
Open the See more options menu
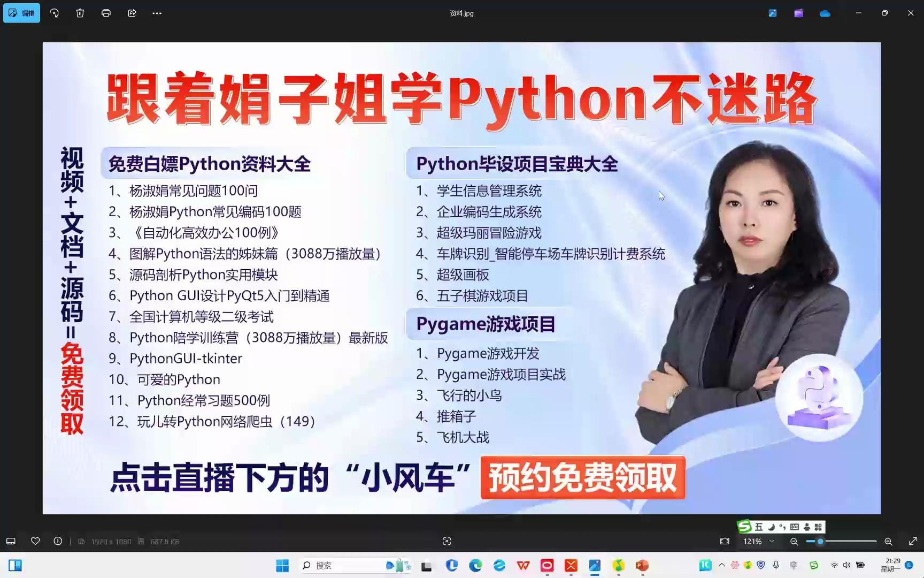[x=156, y=13]
